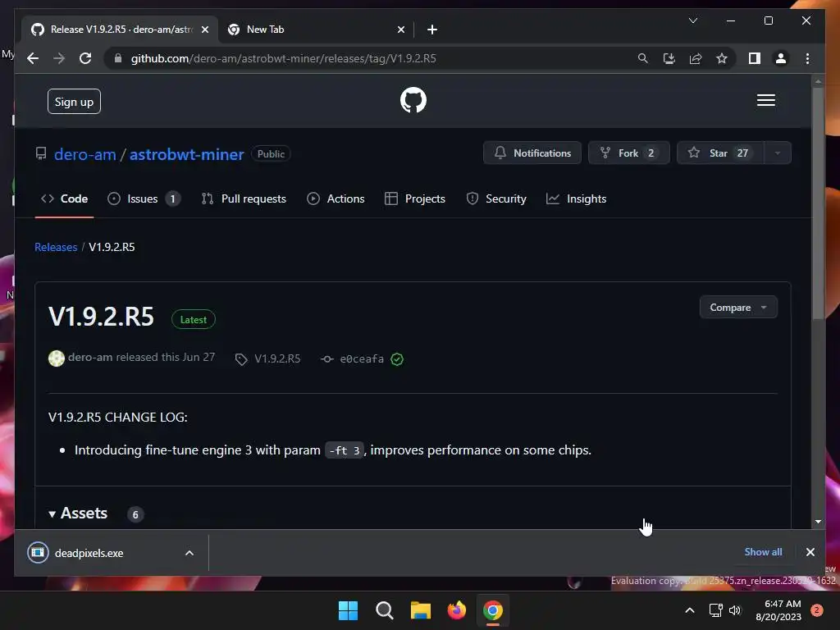Click the Notifications button
Image resolution: width=840 pixels, height=630 pixels.
tap(532, 153)
